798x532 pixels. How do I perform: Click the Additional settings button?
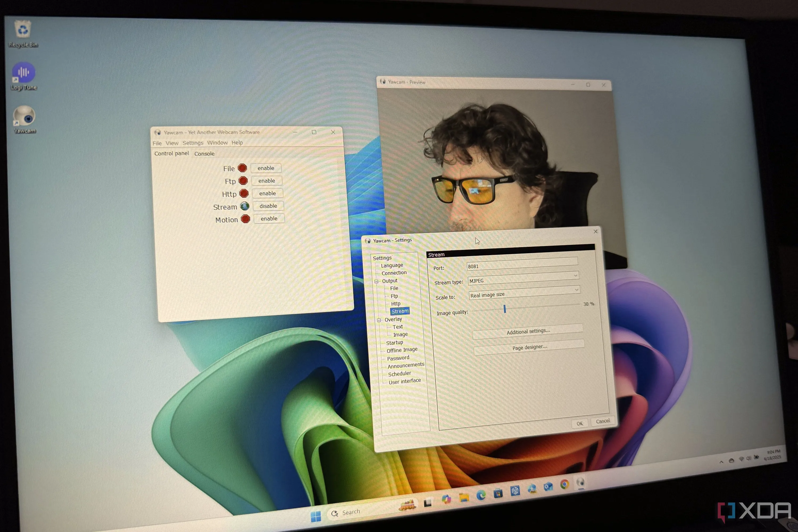coord(528,331)
